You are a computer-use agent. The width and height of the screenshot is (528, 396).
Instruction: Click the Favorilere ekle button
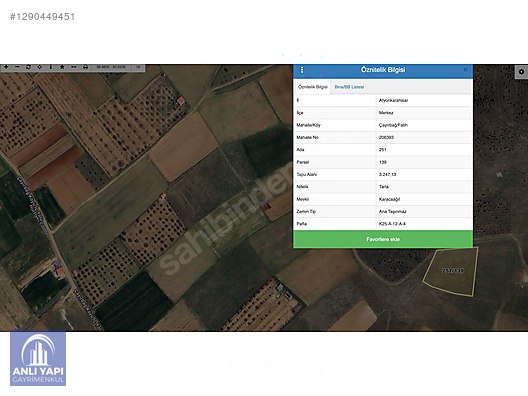click(383, 239)
